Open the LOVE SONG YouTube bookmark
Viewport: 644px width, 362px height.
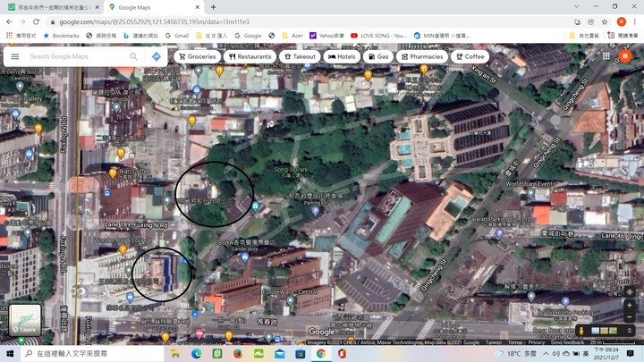[378, 36]
